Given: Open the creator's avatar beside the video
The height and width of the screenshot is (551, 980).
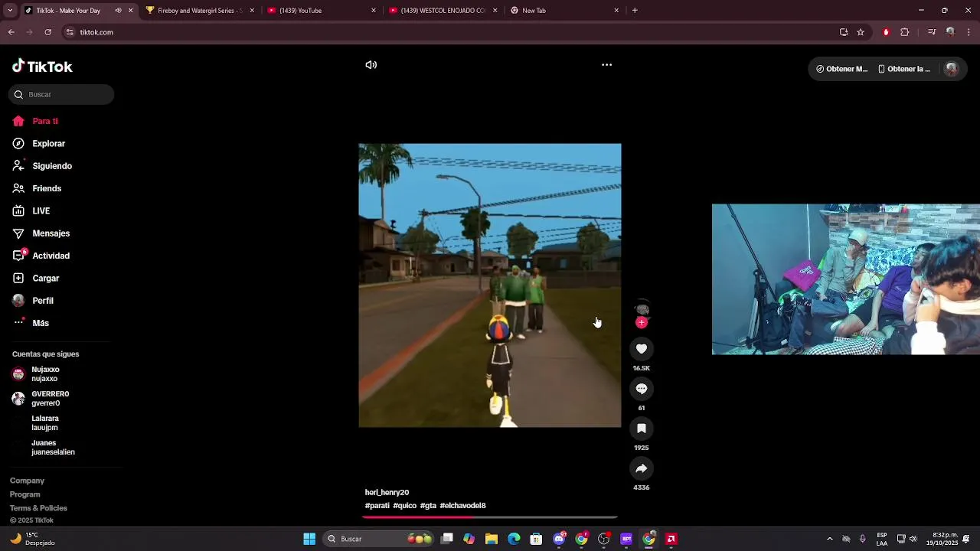Looking at the screenshot, I should (x=642, y=308).
